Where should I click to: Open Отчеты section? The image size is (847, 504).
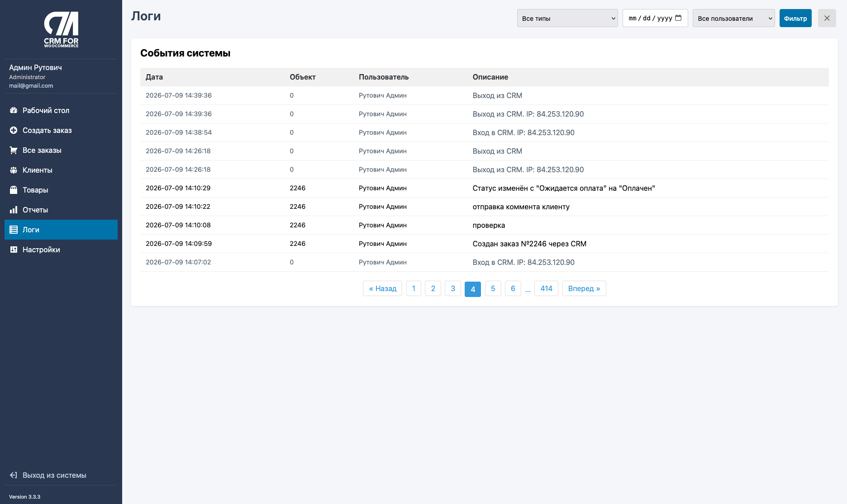[x=61, y=210]
